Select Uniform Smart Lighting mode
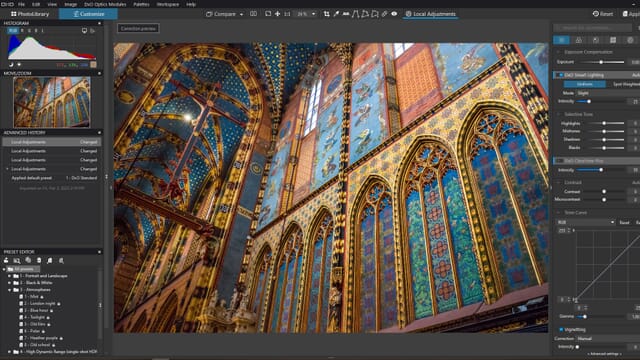This screenshot has height=360, width=640. pyautogui.click(x=584, y=84)
